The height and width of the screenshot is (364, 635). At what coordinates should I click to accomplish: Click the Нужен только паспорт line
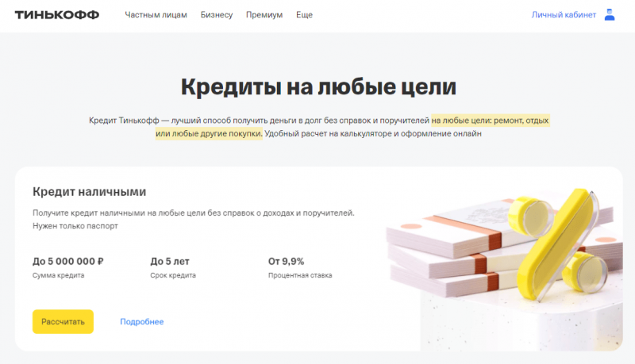(x=75, y=226)
